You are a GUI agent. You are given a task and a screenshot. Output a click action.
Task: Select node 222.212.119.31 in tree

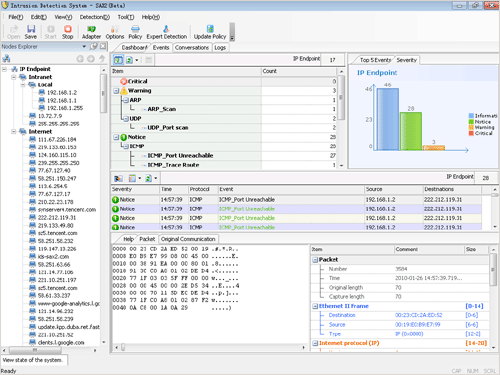(x=57, y=218)
